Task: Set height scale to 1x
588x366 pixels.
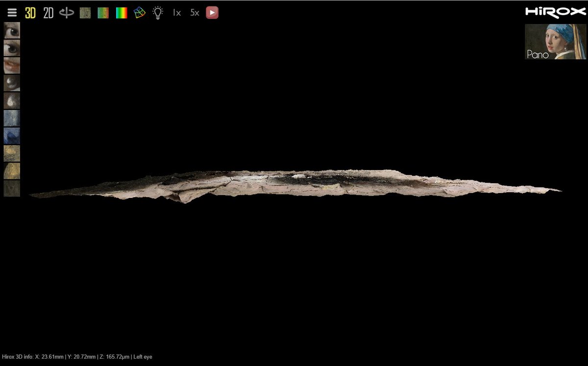Action: pyautogui.click(x=176, y=13)
